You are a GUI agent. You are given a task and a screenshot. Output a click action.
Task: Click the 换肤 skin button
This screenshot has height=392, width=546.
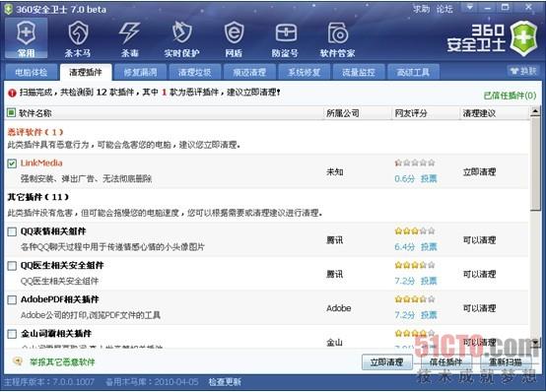523,71
